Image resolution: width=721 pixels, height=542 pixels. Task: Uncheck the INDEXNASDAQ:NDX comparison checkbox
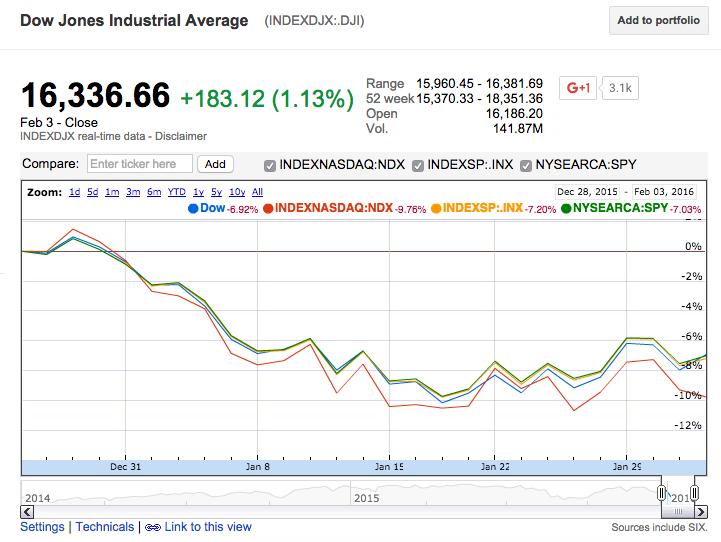[270, 165]
